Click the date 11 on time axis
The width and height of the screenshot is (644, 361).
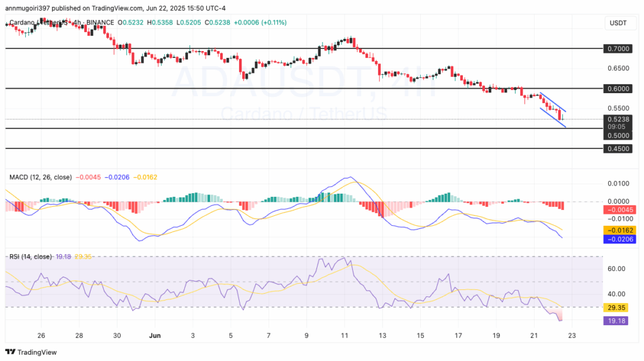point(344,336)
